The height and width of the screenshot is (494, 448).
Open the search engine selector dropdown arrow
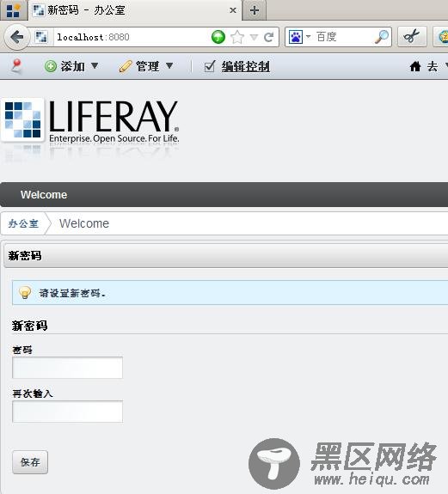pos(308,37)
